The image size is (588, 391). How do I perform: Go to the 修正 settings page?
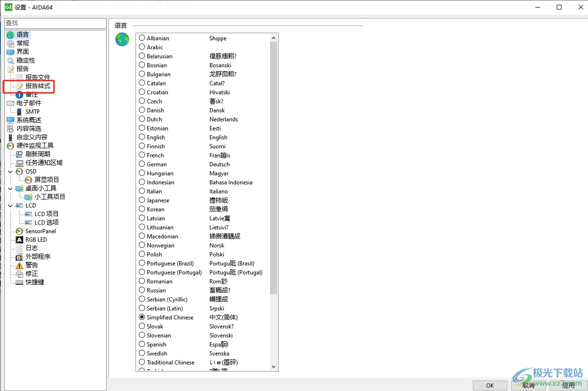click(x=32, y=273)
